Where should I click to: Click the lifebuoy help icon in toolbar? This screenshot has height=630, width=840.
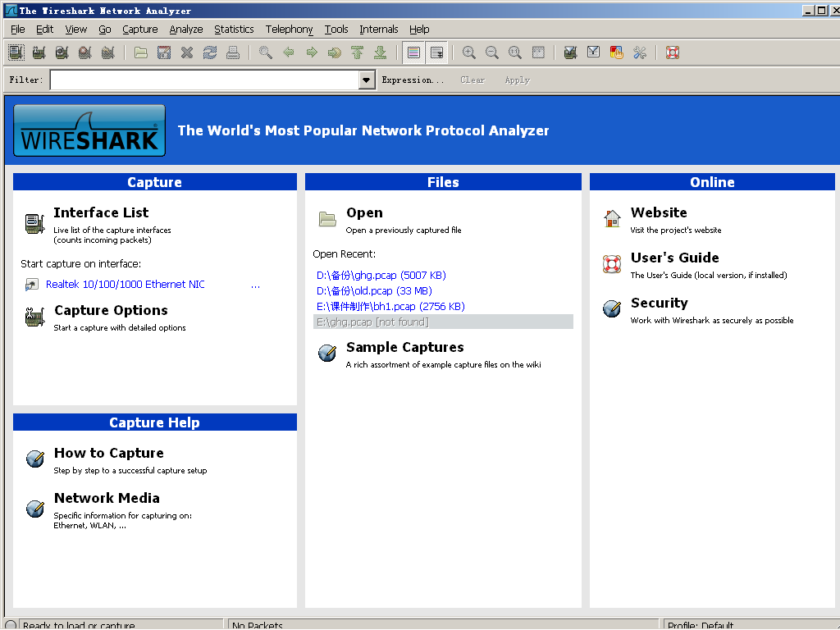coord(673,52)
